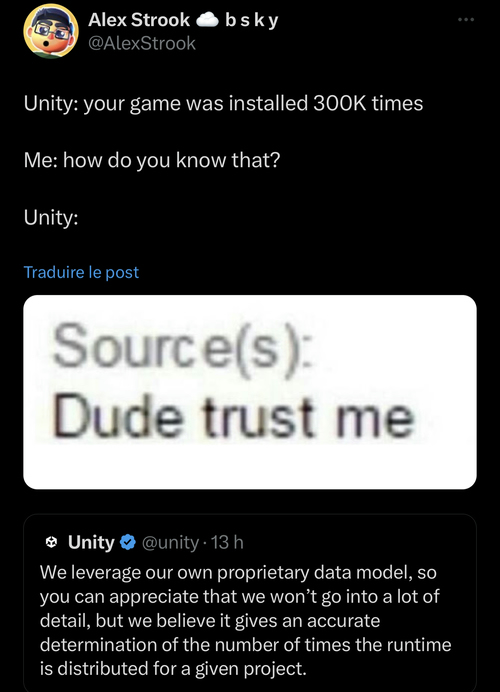500x692 pixels.
Task: Click the 'installed 300K times' text line
Action: [223, 104]
